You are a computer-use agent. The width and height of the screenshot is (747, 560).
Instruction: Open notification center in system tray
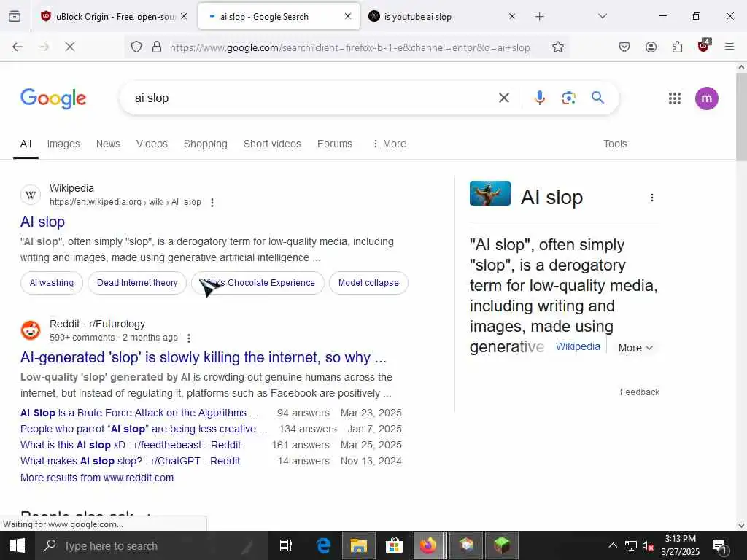[719, 545]
